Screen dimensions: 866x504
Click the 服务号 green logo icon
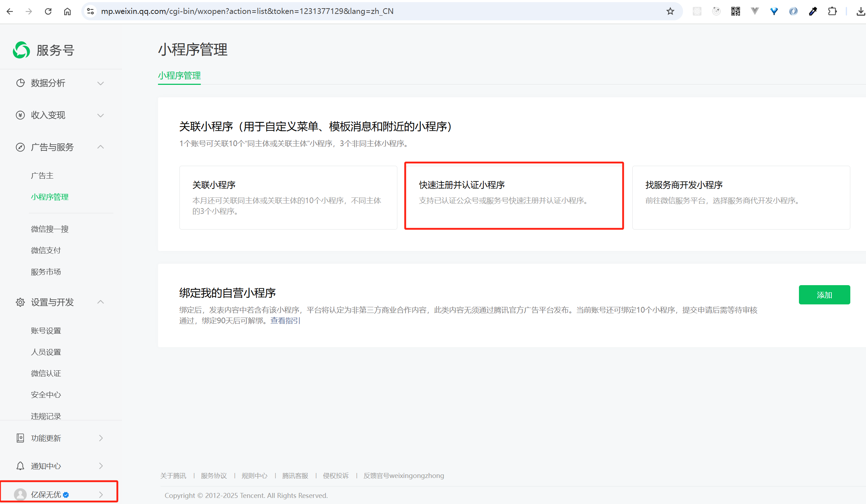coord(21,50)
